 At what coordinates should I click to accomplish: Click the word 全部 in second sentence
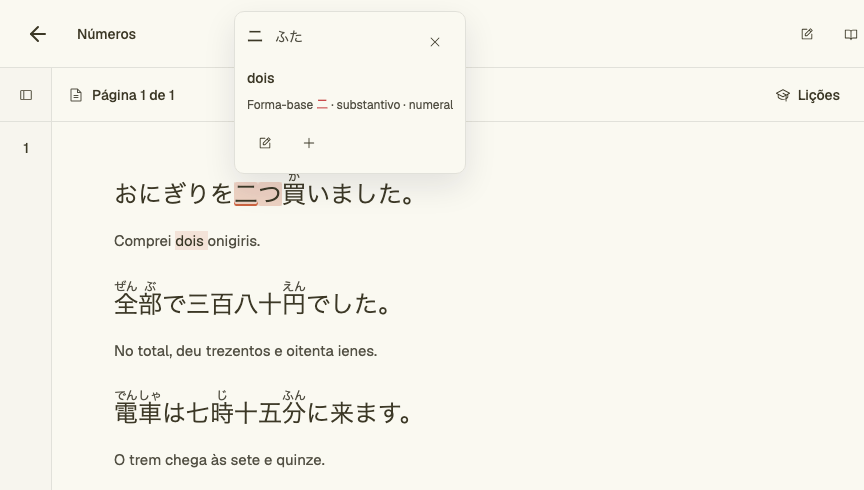(138, 304)
